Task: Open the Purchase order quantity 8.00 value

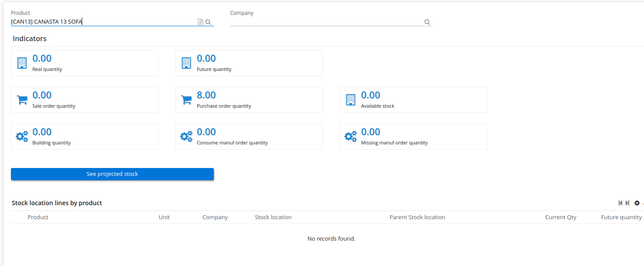Action: coord(206,95)
